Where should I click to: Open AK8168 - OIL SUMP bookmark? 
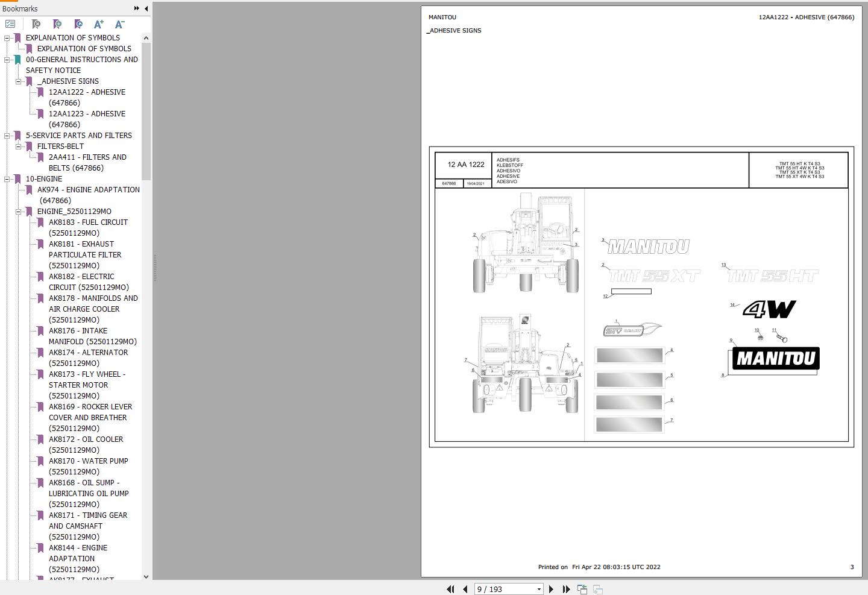89,494
